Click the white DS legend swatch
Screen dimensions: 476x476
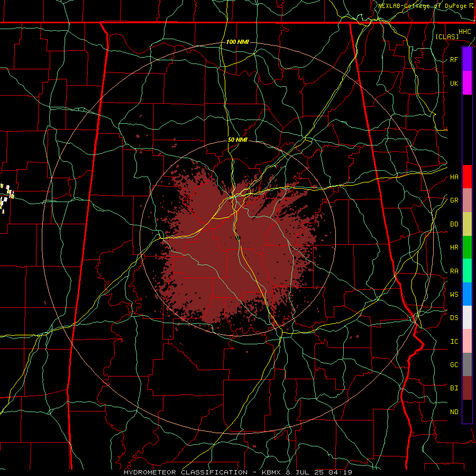467,317
